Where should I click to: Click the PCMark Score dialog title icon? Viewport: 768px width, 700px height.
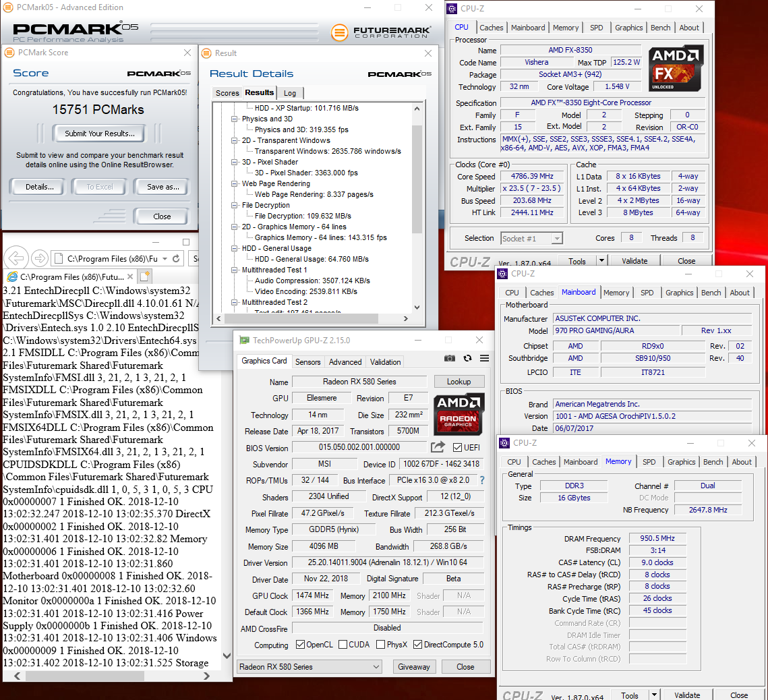tap(9, 53)
